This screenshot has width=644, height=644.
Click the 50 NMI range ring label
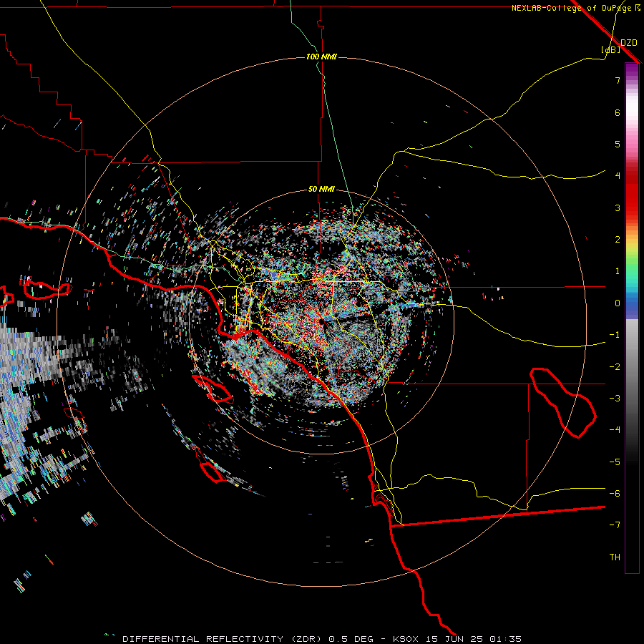[x=321, y=189]
